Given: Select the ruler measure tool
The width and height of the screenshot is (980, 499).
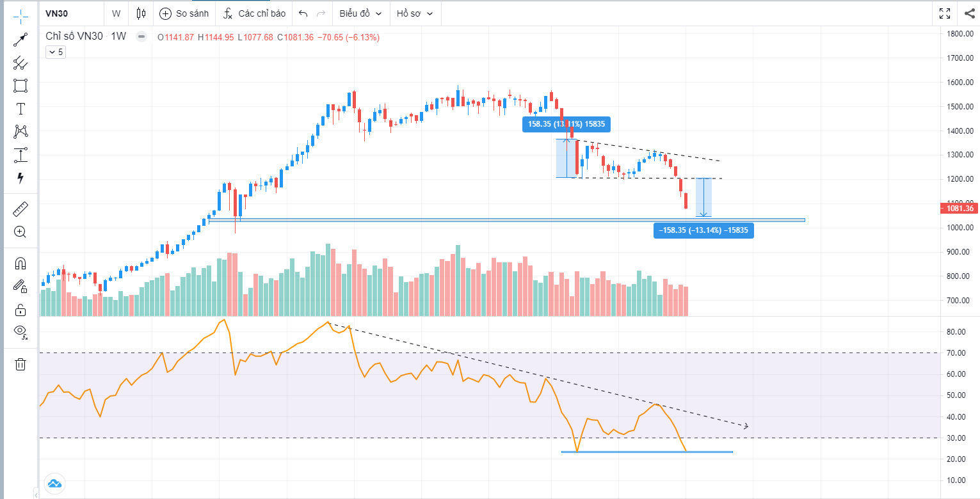Looking at the screenshot, I should (x=21, y=209).
